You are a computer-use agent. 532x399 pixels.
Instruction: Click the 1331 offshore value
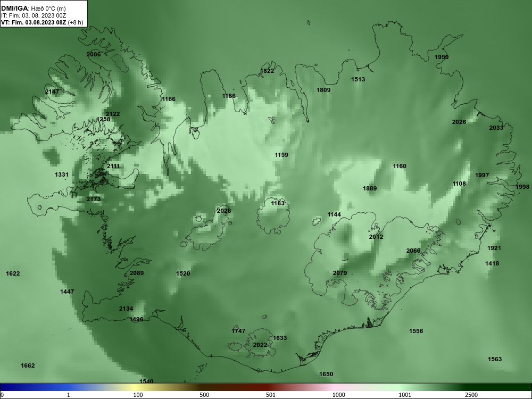(62, 174)
